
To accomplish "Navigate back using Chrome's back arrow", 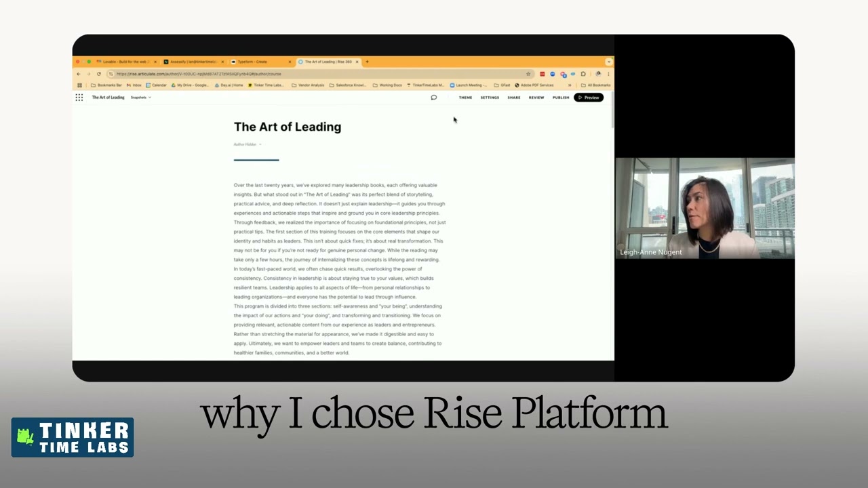I will tap(78, 74).
